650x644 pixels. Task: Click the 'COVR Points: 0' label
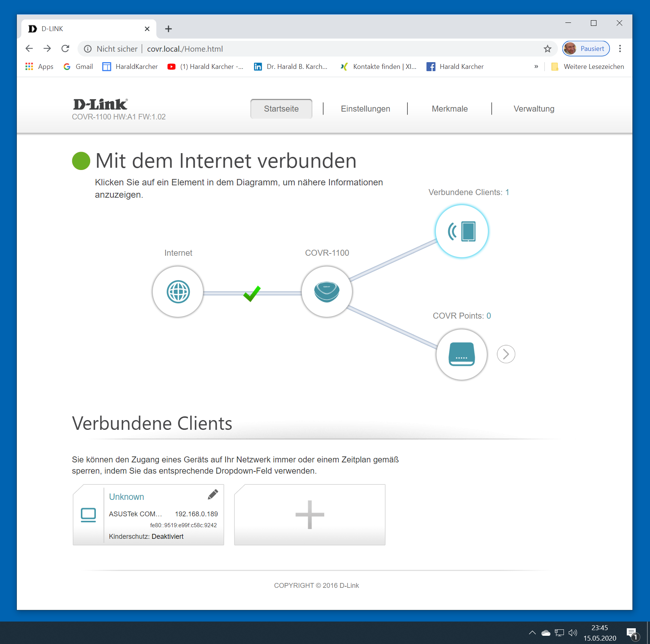coord(462,316)
